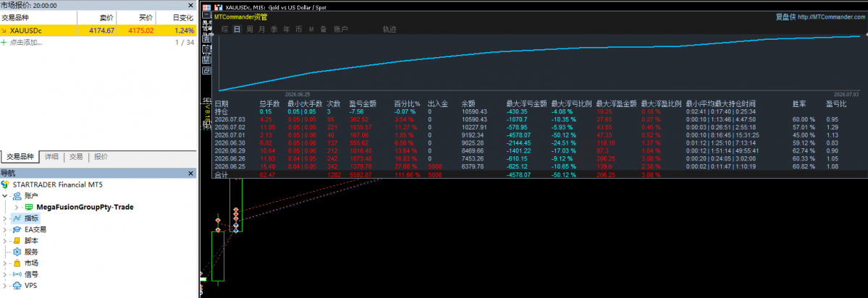This screenshot has width=868, height=298.
Task: Click the 胜率 column header
Action: tap(799, 103)
